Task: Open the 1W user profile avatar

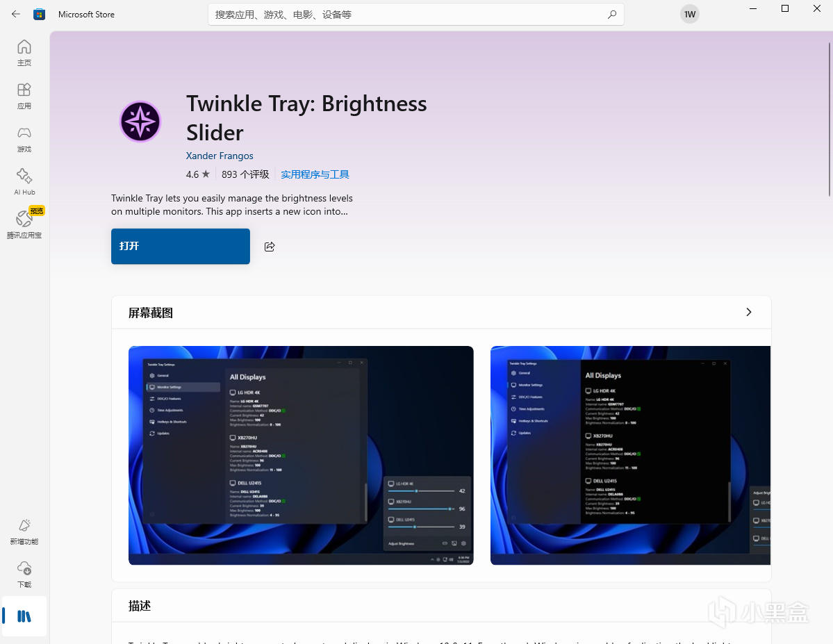Action: pos(690,15)
